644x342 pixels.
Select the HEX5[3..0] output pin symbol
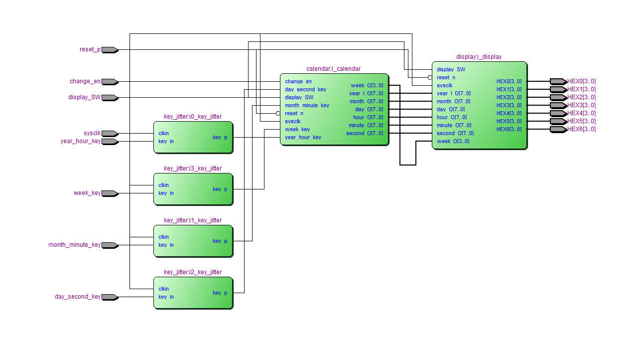[x=558, y=121]
